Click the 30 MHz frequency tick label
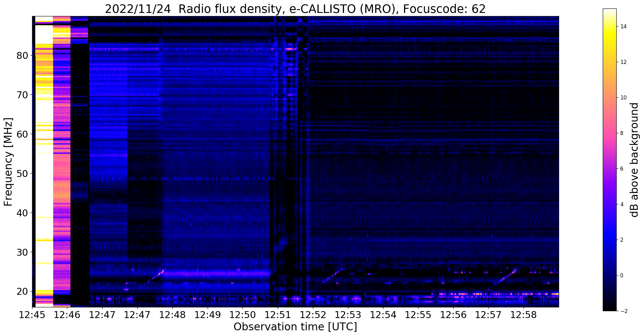This screenshot has height=336, width=644. (22, 252)
